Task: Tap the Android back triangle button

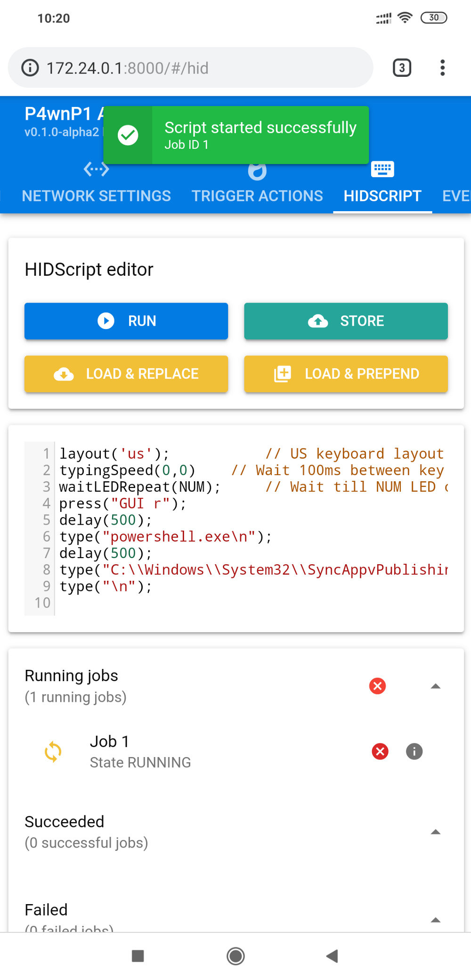Action: (332, 956)
